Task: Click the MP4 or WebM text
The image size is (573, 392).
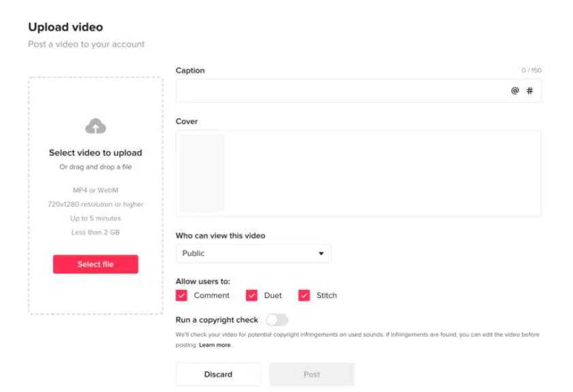Action: 95,190
